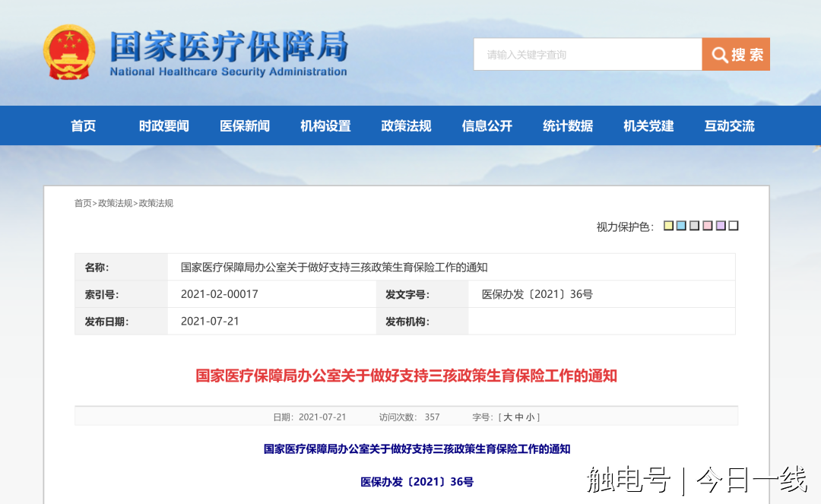The height and width of the screenshot is (504, 821).
Task: Open the 时政要闻 navigation item
Action: click(x=164, y=125)
